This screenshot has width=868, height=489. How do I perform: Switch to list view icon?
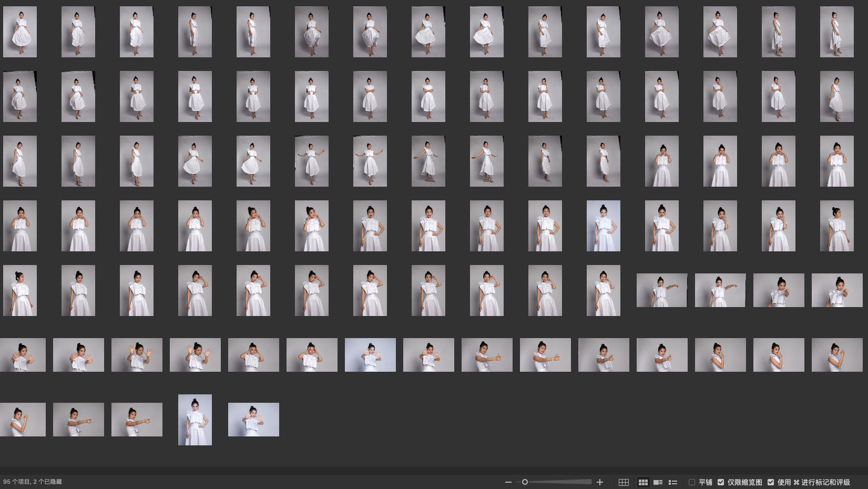click(672, 482)
